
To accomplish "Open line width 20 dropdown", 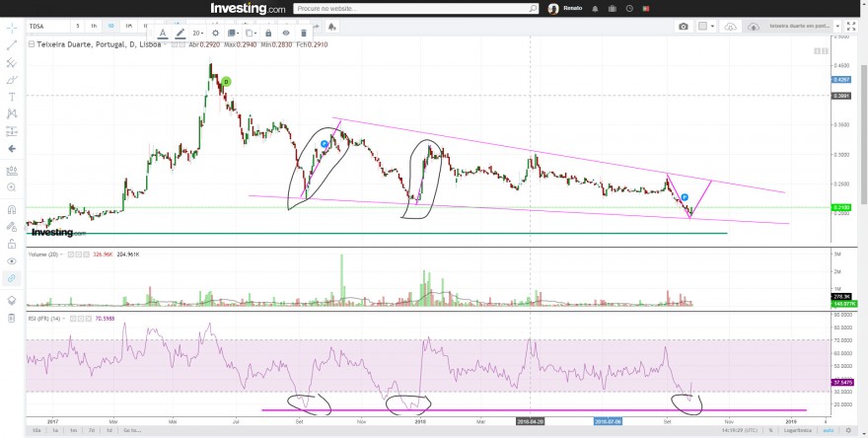I will [197, 34].
